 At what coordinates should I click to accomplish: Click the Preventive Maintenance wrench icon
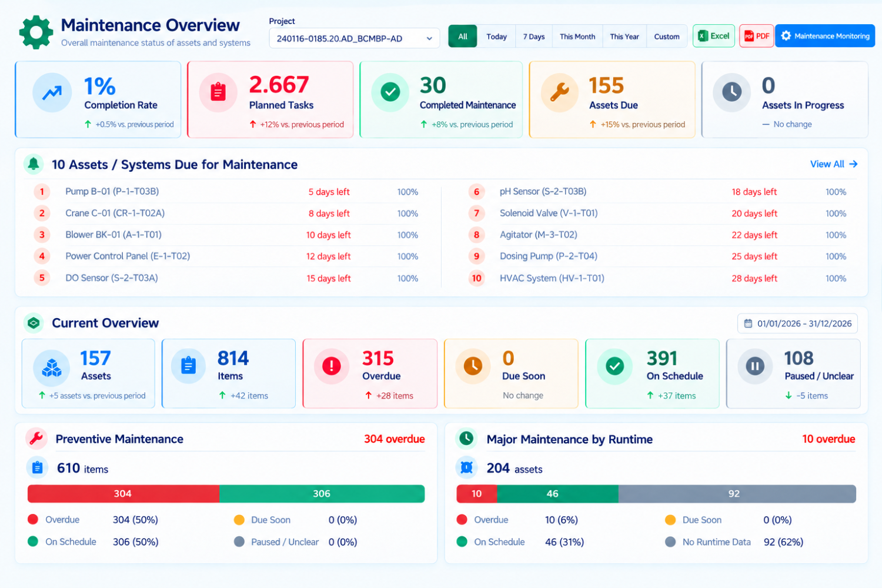coord(36,439)
